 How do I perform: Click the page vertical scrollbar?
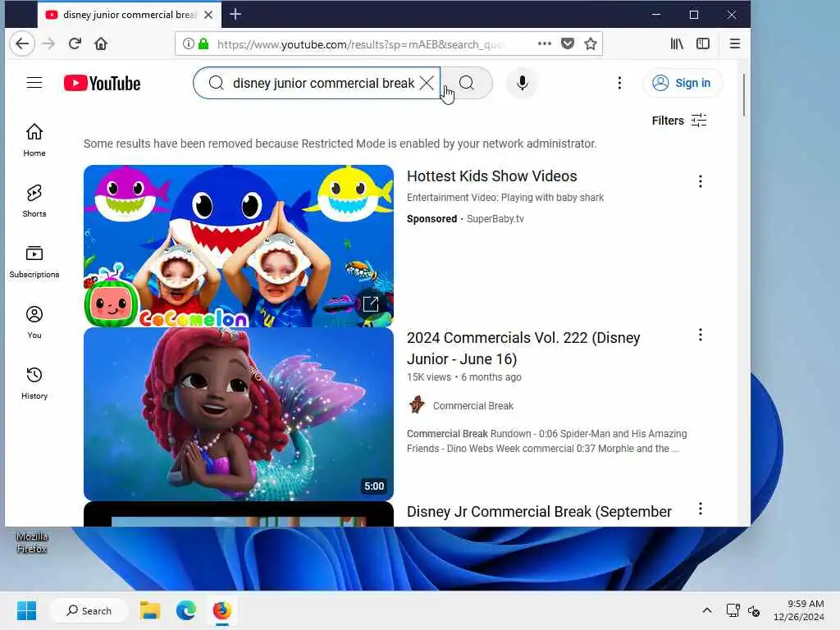743,95
